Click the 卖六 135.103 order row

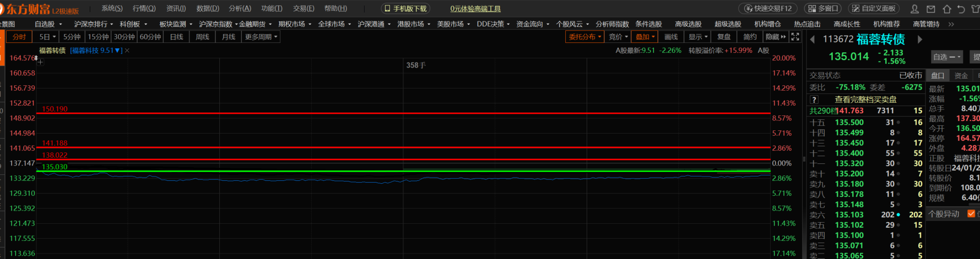(866, 215)
